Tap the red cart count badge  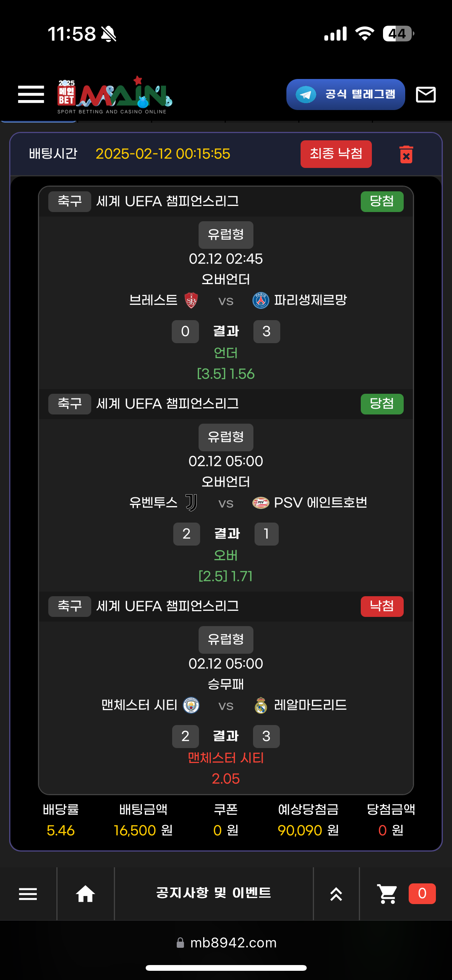click(422, 893)
